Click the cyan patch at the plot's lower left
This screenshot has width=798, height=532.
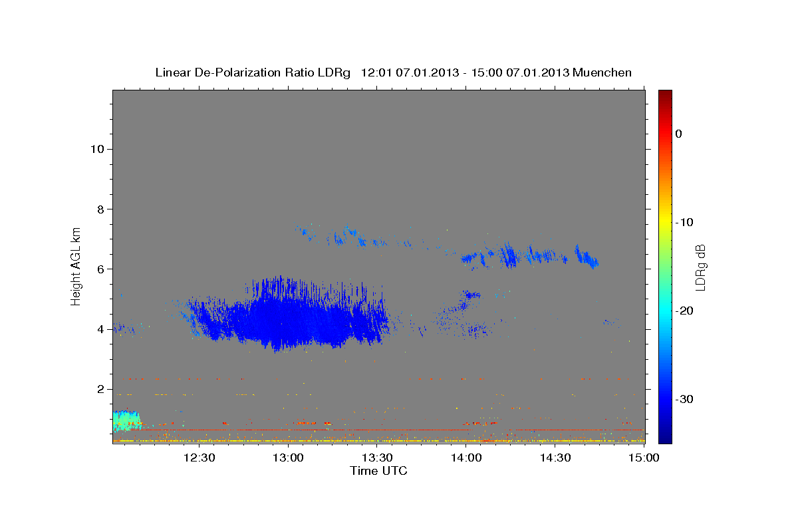[126, 420]
